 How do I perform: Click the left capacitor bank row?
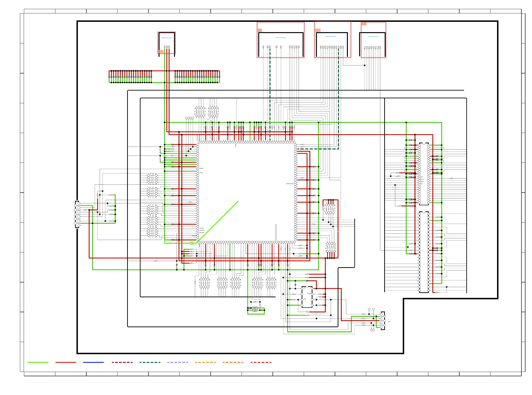pyautogui.click(x=130, y=76)
